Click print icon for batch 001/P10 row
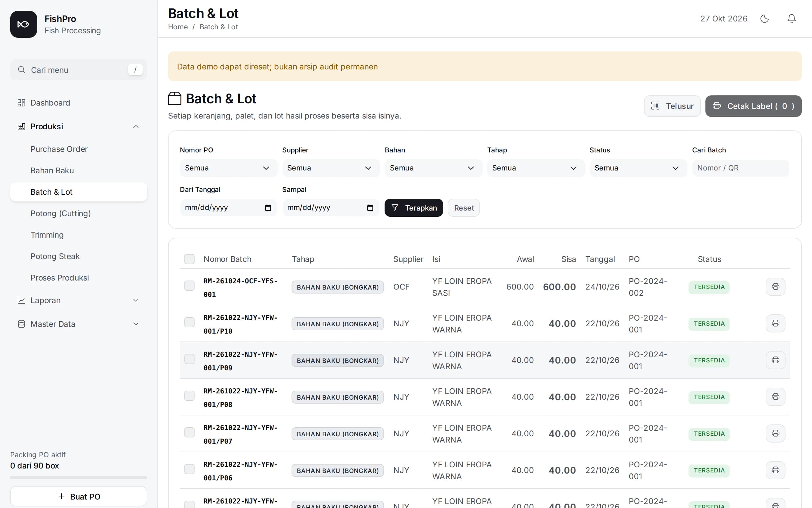Viewport: 812px width, 508px height. tap(775, 323)
